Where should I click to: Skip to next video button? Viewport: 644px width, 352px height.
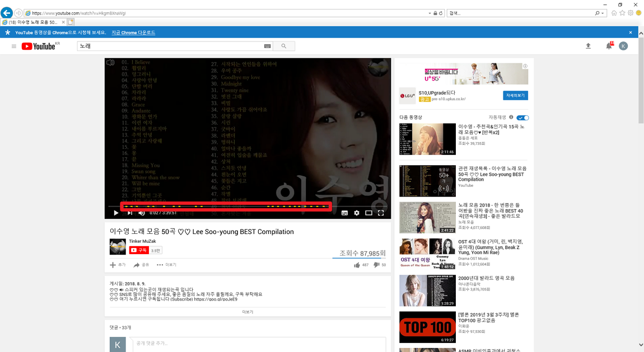coord(130,213)
